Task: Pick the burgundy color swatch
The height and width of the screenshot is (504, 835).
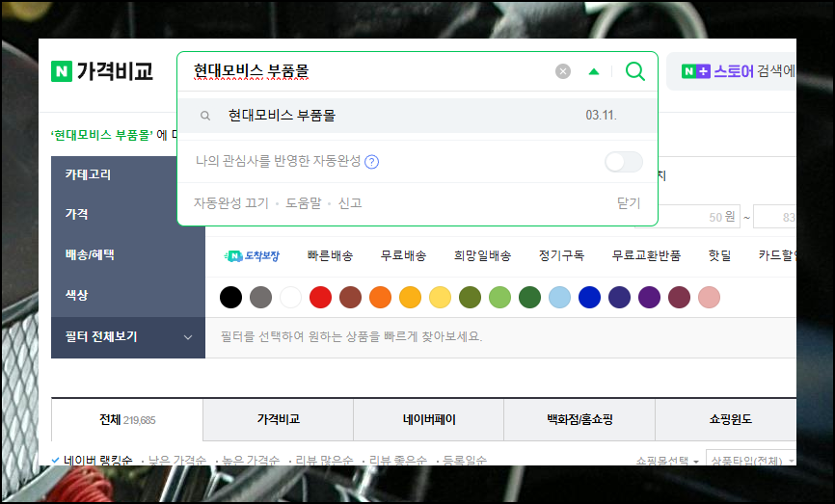Action: click(679, 297)
